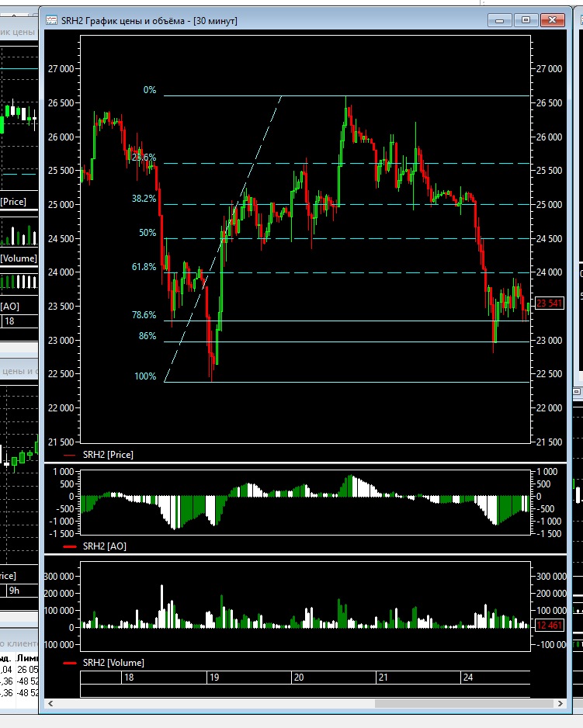Screen dimensions: 583x728
Task: Click date marker 21 on the time axis
Action: coord(383,678)
